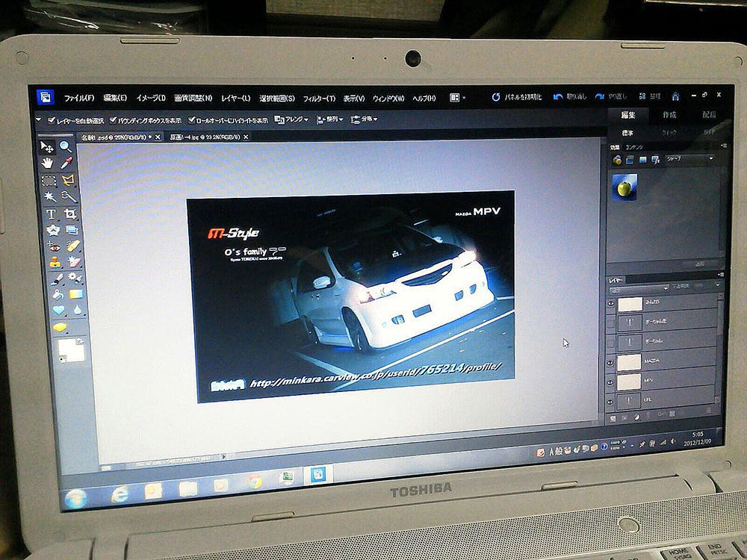The image size is (747, 560).
Task: Select the Gradient tool
Action: (x=76, y=294)
